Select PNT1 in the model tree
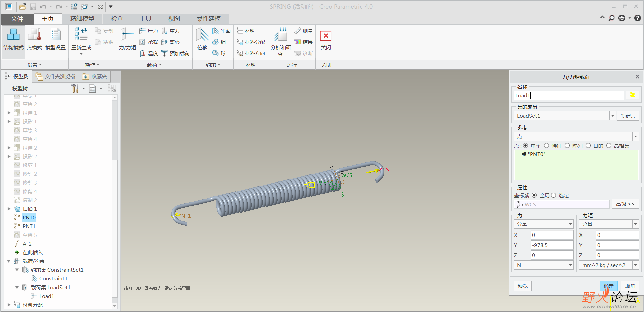The height and width of the screenshot is (312, 644). [29, 226]
